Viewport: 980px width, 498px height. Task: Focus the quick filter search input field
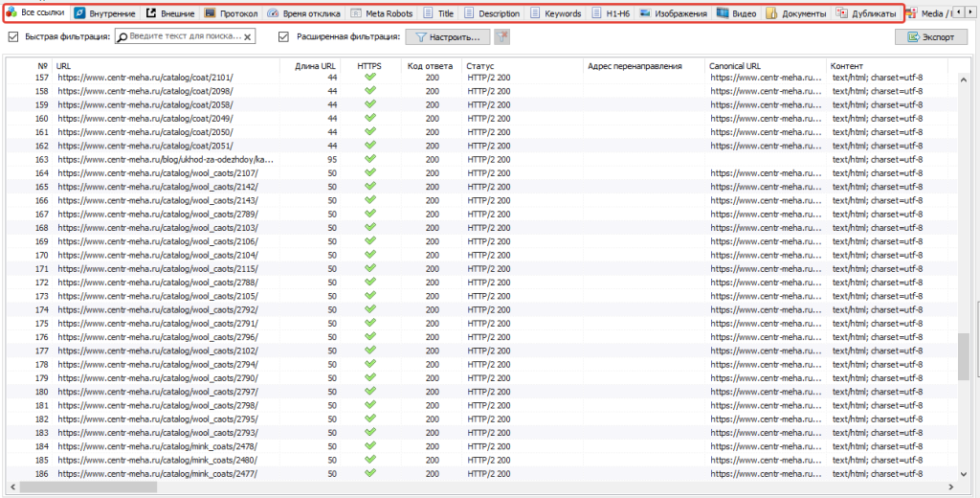point(182,37)
